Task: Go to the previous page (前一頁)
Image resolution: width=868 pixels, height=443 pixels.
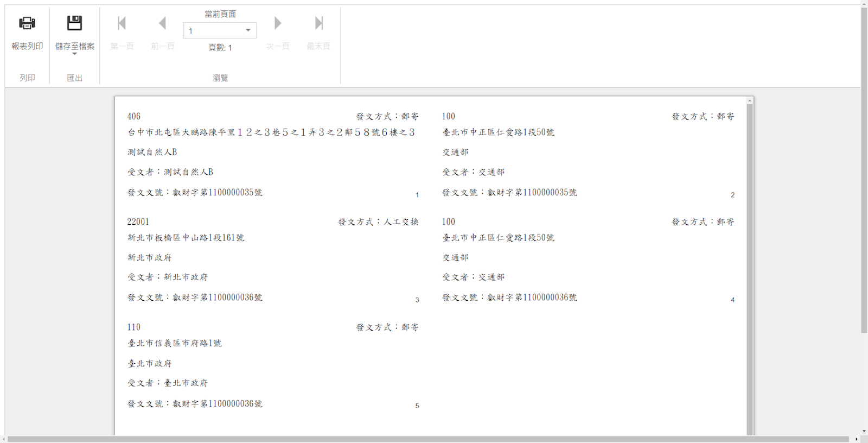Action: [162, 23]
